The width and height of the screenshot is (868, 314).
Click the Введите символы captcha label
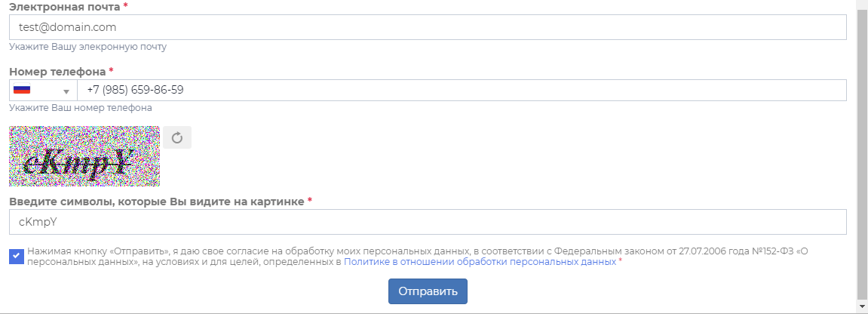(156, 202)
